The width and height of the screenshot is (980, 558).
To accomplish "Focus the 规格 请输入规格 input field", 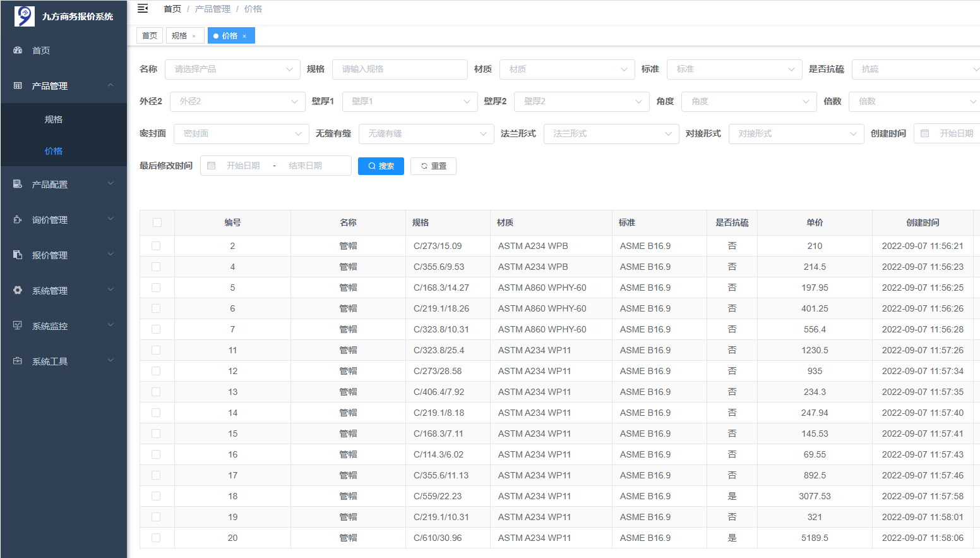I will [x=400, y=69].
